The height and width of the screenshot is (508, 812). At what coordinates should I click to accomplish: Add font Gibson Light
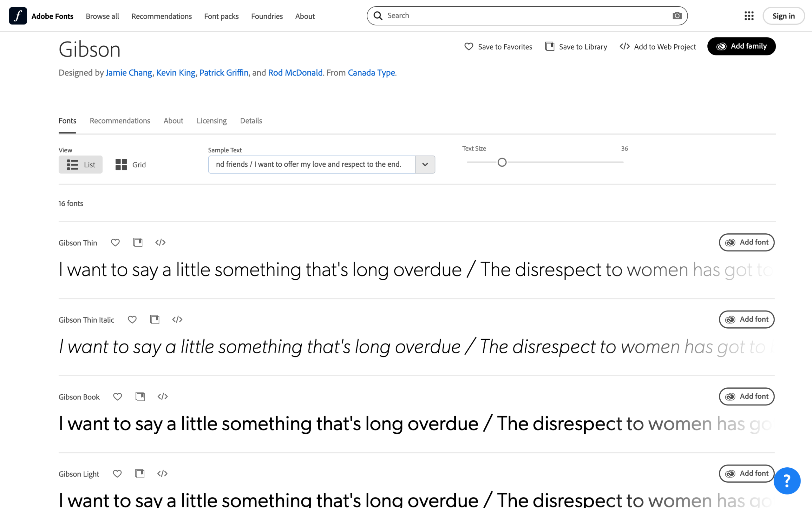coord(747,473)
